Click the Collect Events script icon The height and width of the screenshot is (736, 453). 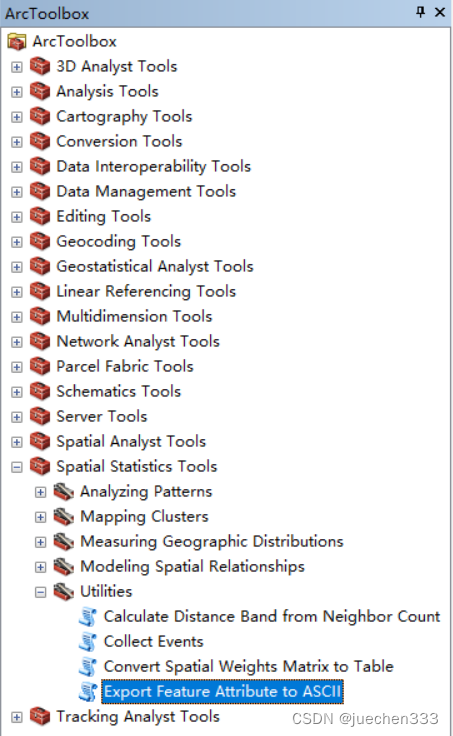pos(87,642)
